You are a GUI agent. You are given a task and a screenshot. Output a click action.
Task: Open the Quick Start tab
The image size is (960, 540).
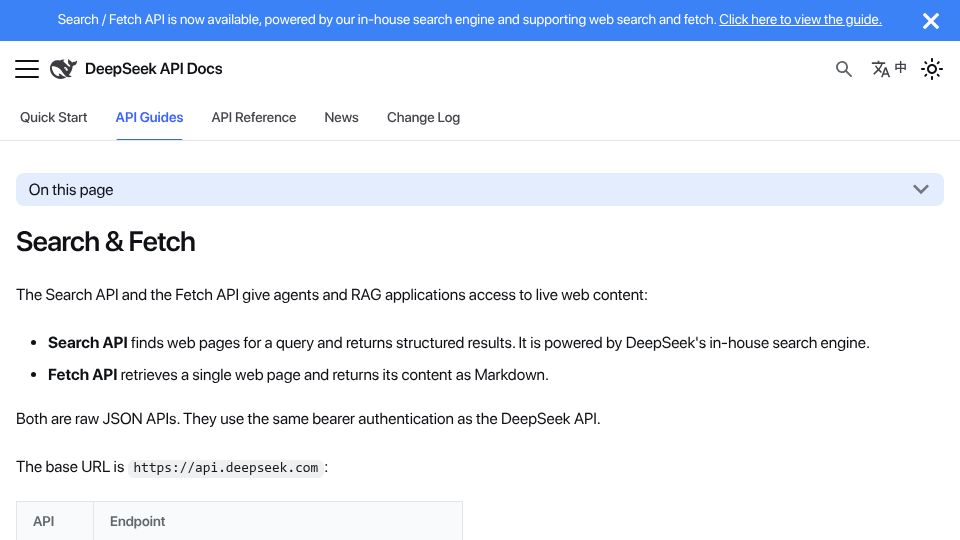pos(53,118)
